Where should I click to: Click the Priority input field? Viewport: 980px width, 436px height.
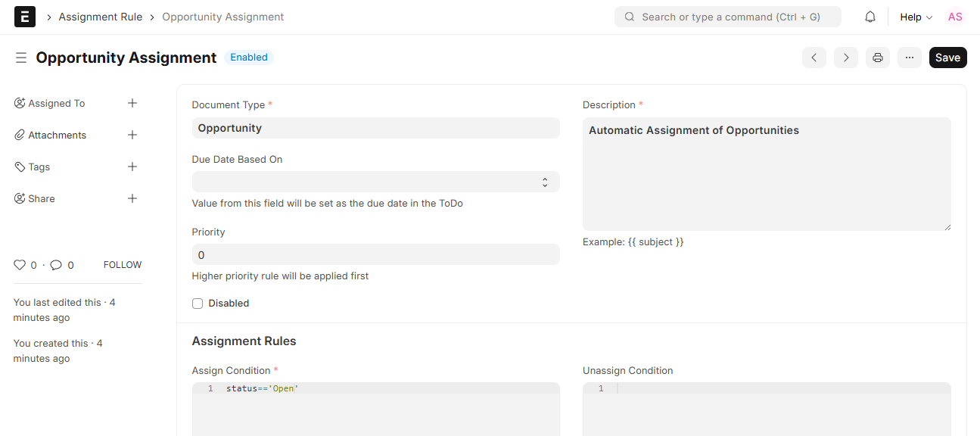pyautogui.click(x=375, y=254)
